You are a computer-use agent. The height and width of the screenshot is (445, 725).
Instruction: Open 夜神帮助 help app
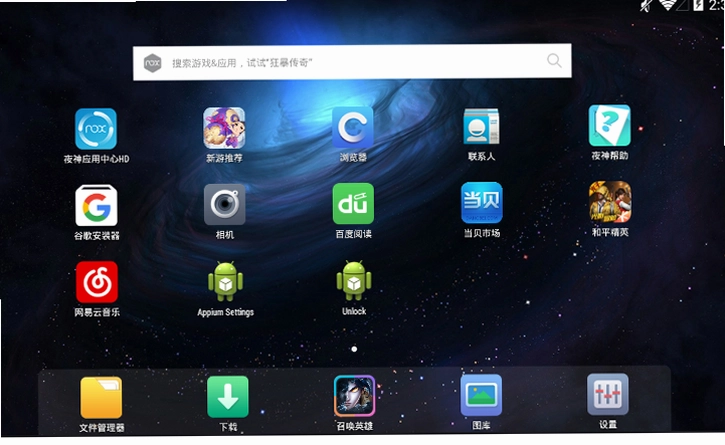pos(609,125)
